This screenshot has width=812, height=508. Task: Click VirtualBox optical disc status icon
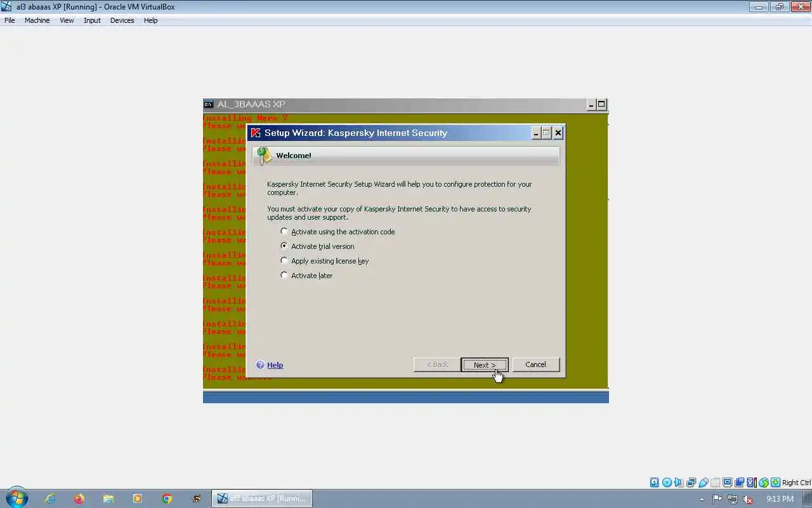667,483
